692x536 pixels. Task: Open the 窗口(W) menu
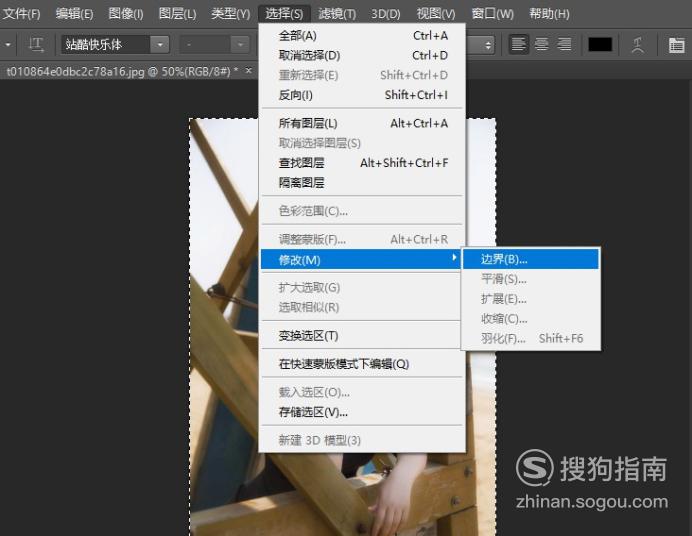pyautogui.click(x=492, y=14)
